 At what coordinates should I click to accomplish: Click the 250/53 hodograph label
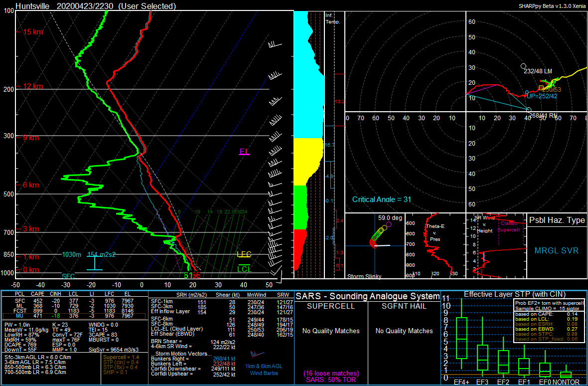(x=552, y=90)
